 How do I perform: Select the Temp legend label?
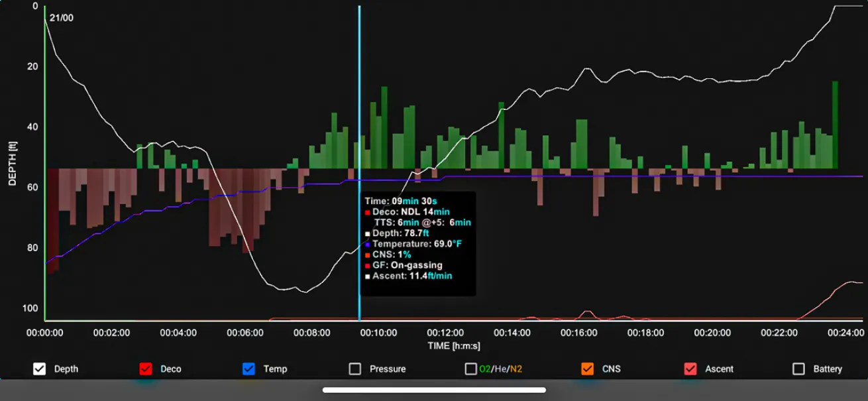tap(275, 369)
